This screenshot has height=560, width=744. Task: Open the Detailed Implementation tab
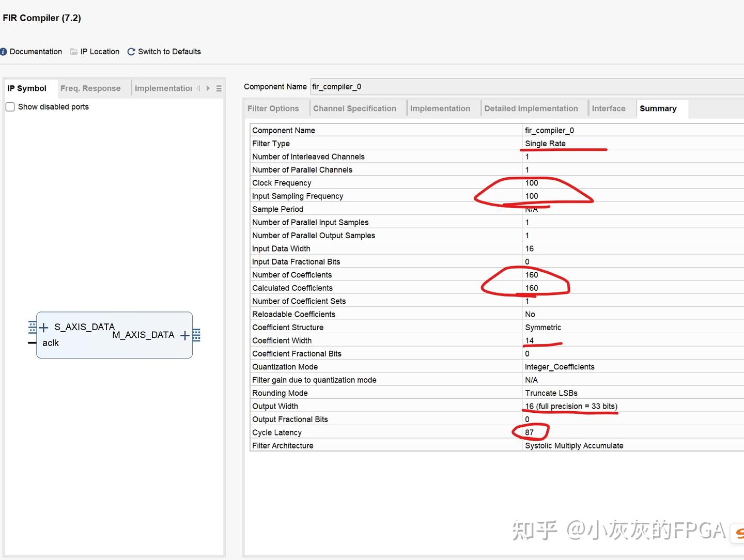click(531, 108)
